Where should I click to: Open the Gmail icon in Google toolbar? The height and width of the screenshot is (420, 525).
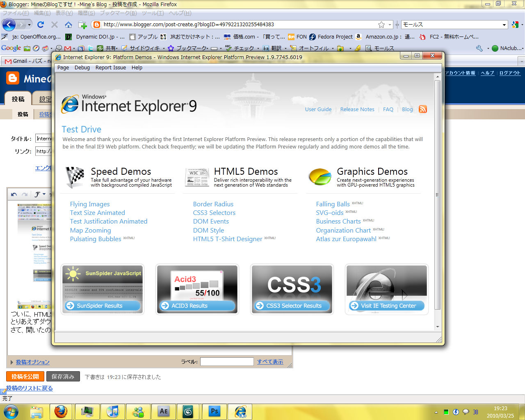click(68, 48)
